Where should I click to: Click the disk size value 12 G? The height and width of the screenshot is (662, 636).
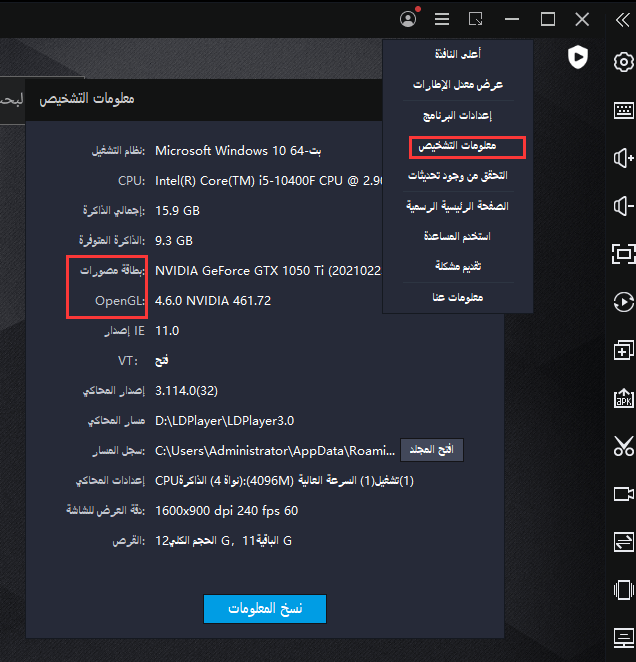point(223,541)
